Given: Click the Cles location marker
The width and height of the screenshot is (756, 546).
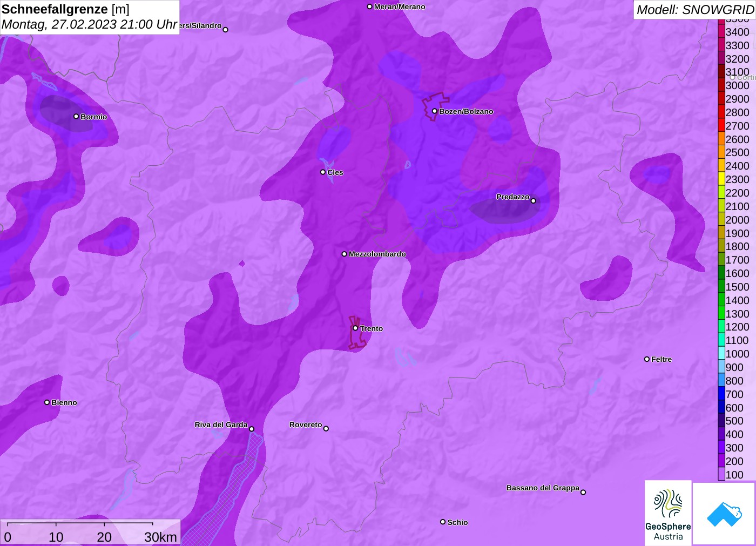Looking at the screenshot, I should [x=323, y=172].
